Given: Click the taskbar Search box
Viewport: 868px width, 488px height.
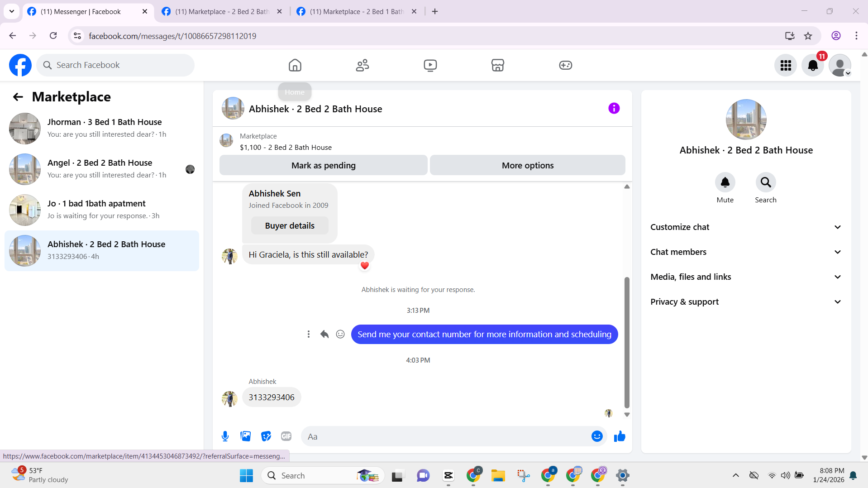Looking at the screenshot, I should 322,475.
